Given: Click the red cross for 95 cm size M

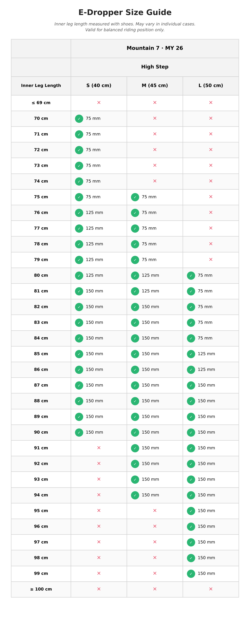Looking at the screenshot, I should [x=155, y=511].
